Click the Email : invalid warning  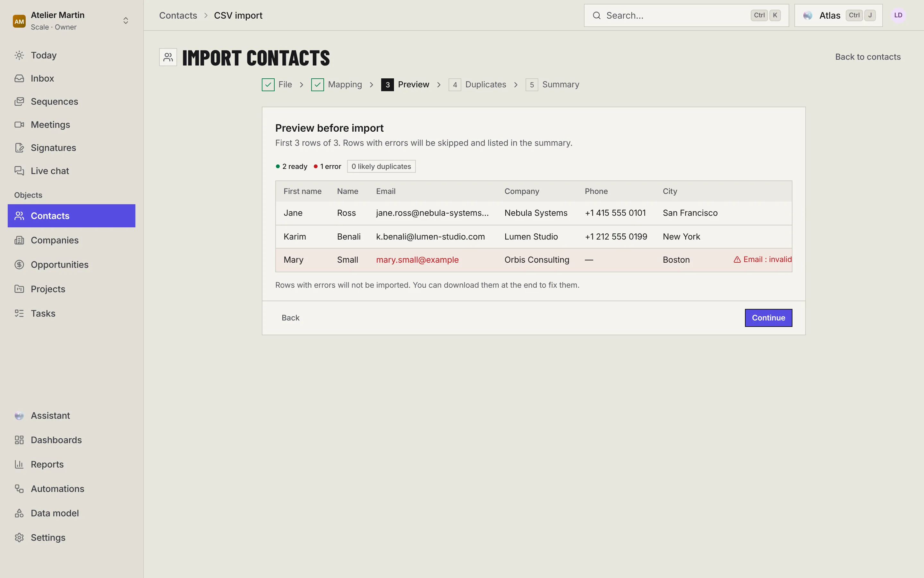point(763,259)
